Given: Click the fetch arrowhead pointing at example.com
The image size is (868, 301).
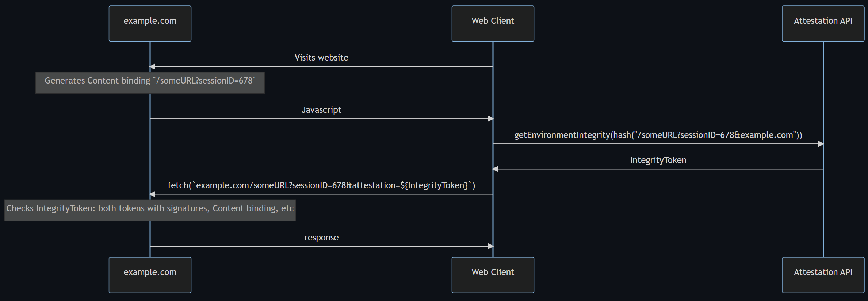Looking at the screenshot, I should point(153,194).
